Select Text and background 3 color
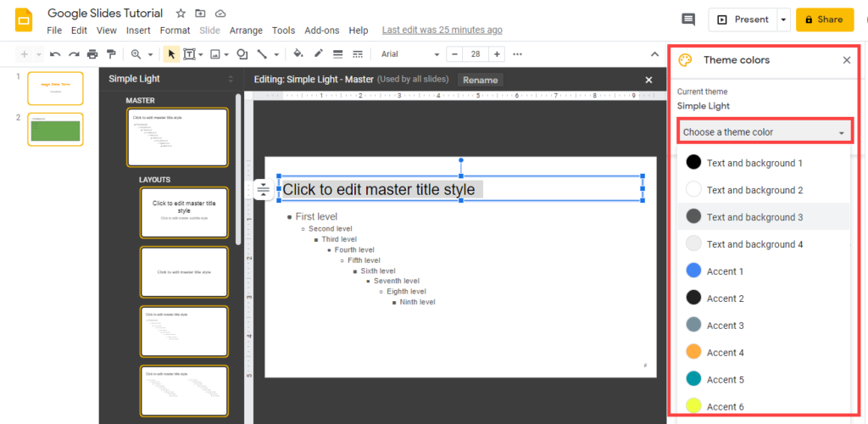The width and height of the screenshot is (868, 424). pos(764,217)
